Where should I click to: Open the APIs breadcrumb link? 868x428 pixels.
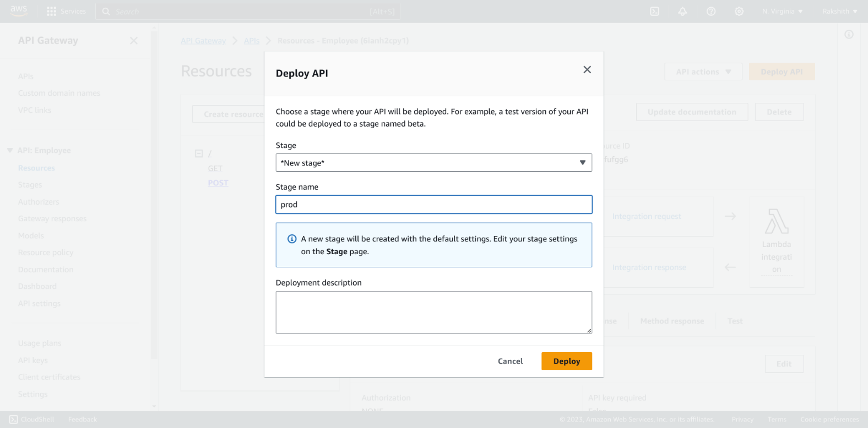(252, 41)
